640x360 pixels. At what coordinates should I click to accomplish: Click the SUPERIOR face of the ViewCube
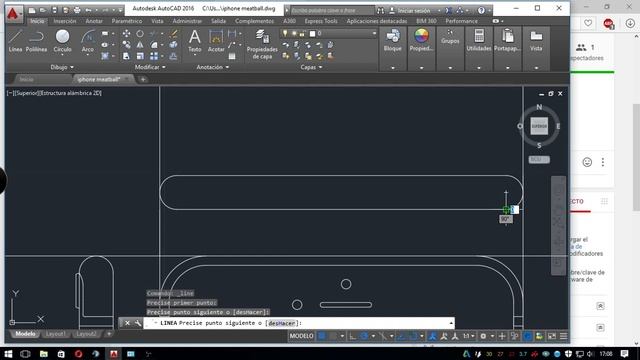click(x=539, y=126)
